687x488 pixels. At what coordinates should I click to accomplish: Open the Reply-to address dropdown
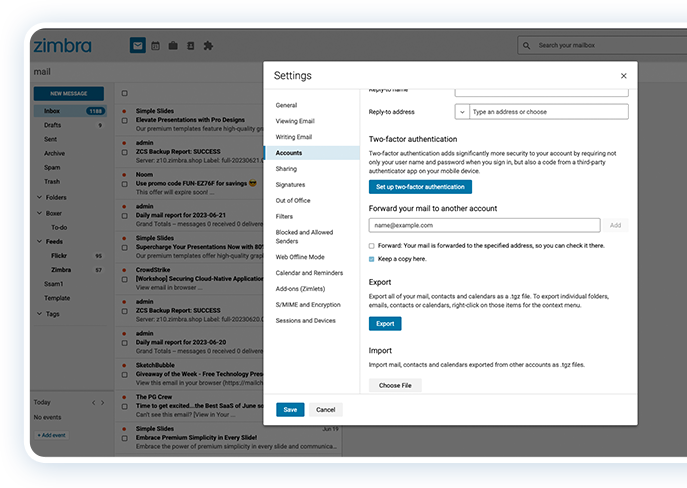[462, 112]
